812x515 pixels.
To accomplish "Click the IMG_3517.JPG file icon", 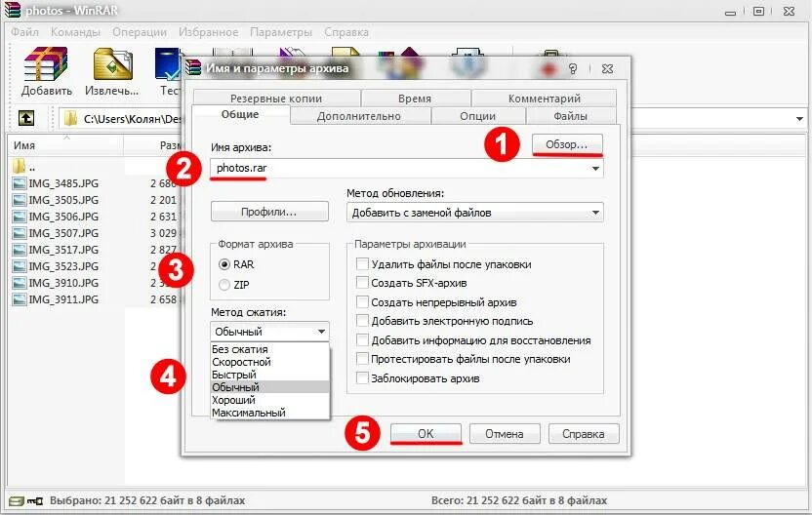I will [20, 250].
